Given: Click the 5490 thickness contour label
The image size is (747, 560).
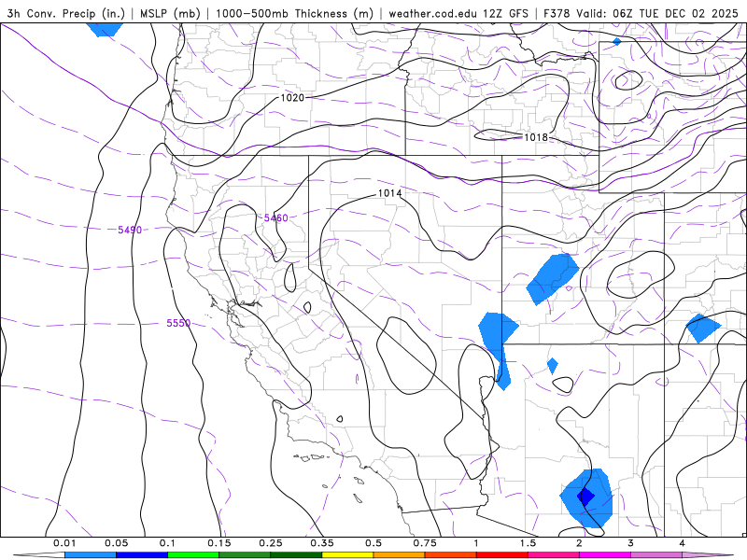Looking at the screenshot, I should pyautogui.click(x=130, y=230).
